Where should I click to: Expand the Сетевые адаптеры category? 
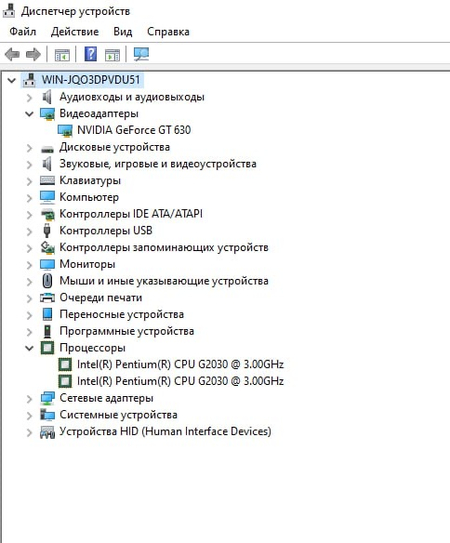click(x=29, y=399)
